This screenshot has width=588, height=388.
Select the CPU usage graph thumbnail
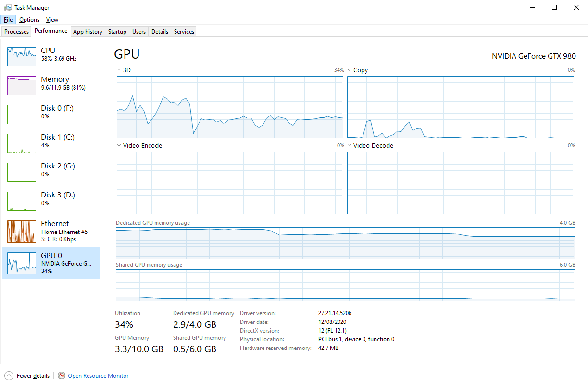pos(22,57)
